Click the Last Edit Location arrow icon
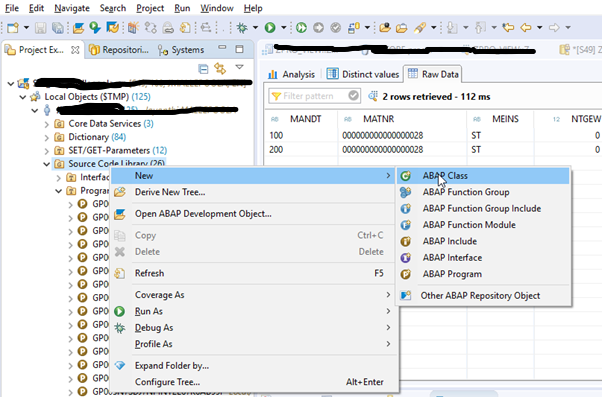 coord(508,28)
